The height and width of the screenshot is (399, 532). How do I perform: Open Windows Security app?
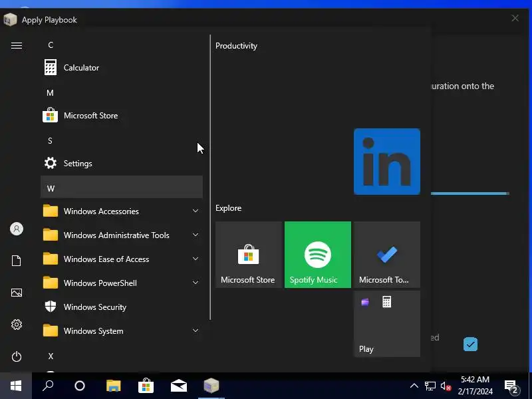pyautogui.click(x=122, y=307)
